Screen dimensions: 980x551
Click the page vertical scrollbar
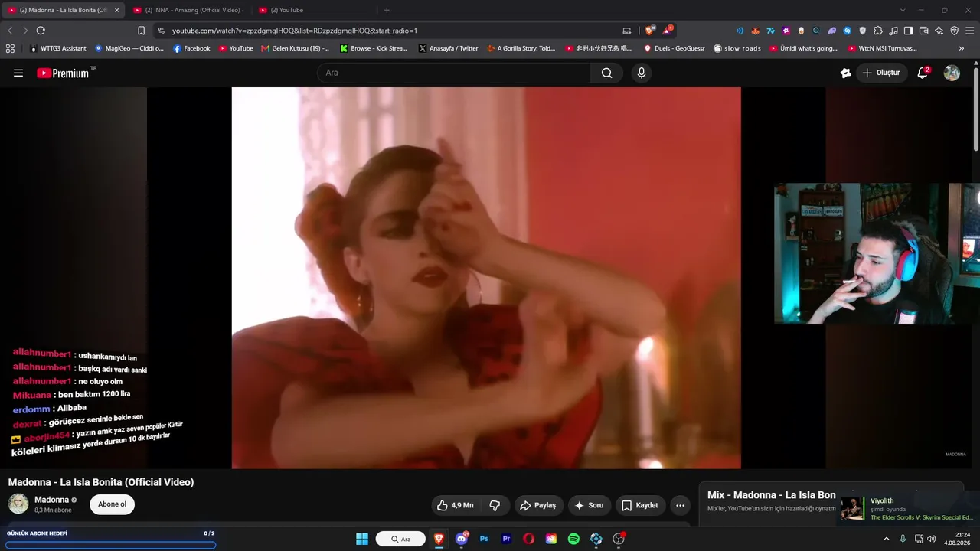[x=976, y=109]
